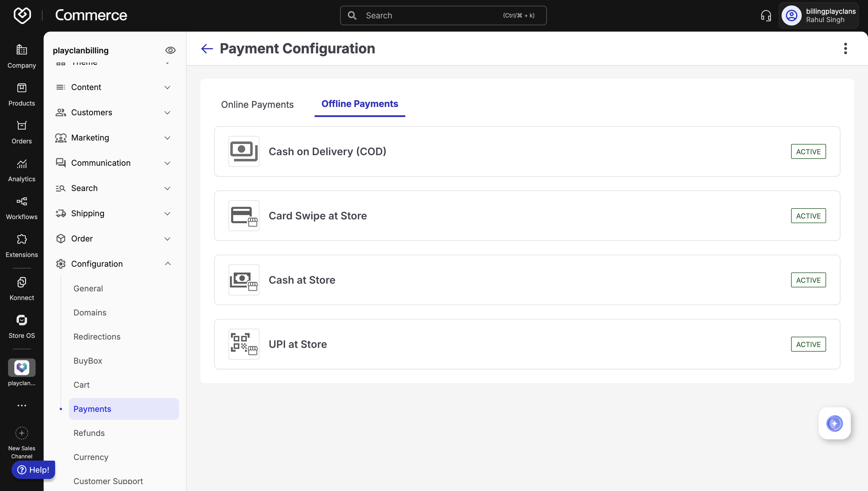
Task: Click the Help! button
Action: coord(33,469)
